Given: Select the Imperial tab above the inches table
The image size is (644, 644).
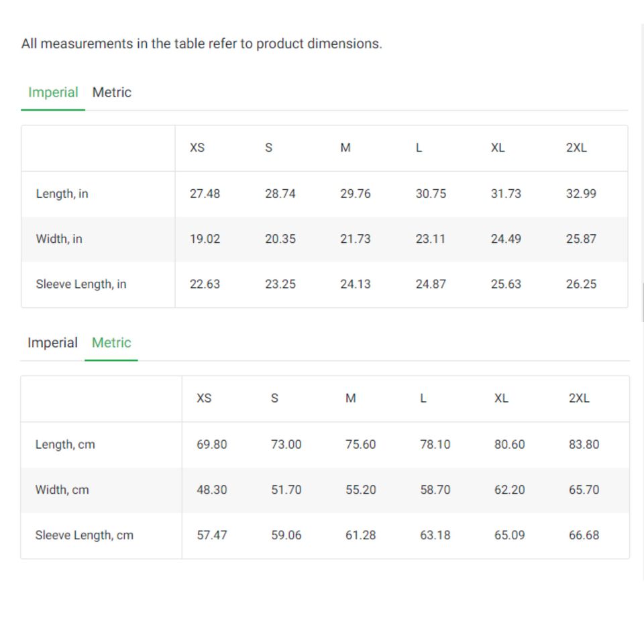Looking at the screenshot, I should (x=53, y=93).
